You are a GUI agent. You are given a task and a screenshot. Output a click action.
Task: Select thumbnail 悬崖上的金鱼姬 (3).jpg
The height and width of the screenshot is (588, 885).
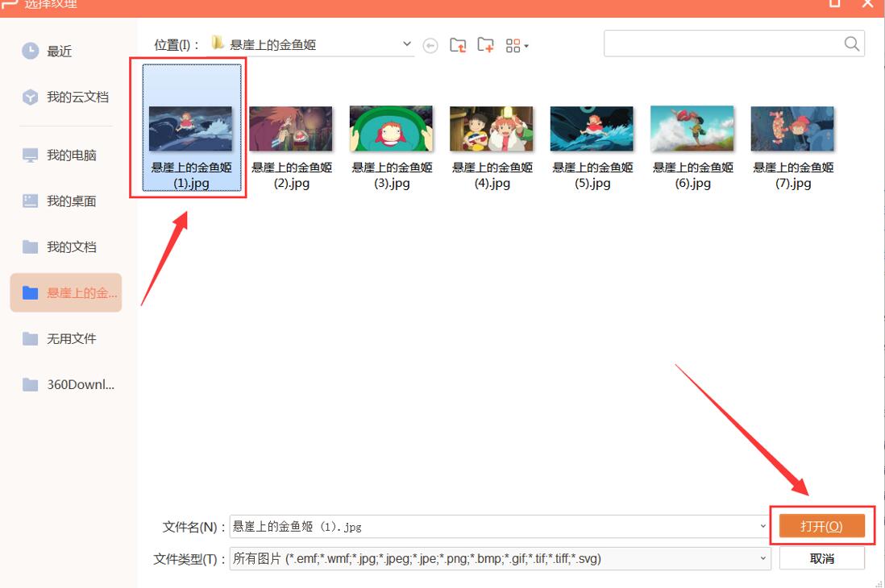pos(391,127)
